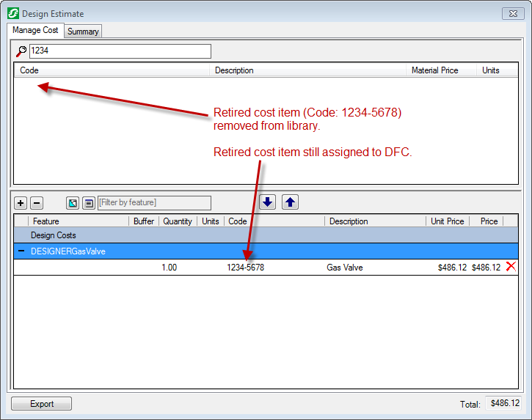The image size is (532, 420).
Task: Click the map selection icon beside the filter box
Action: [73, 203]
